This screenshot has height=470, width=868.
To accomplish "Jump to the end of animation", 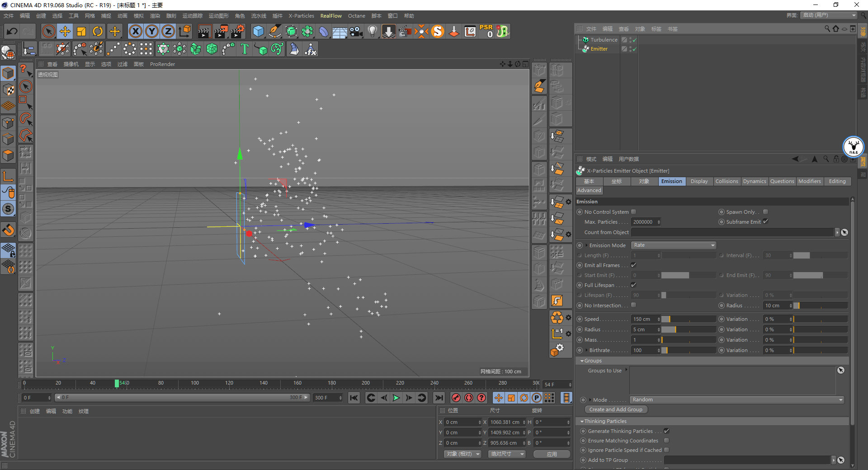I will (x=439, y=398).
